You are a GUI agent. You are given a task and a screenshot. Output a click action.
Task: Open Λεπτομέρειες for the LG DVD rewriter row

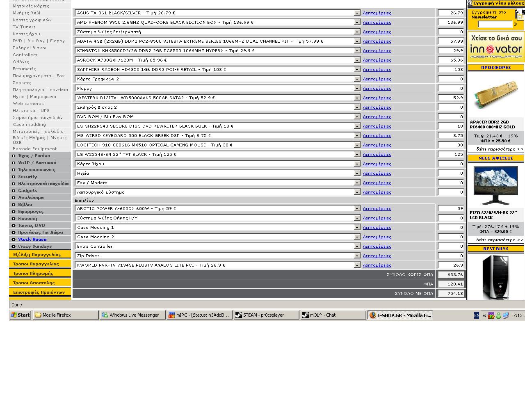(x=377, y=126)
